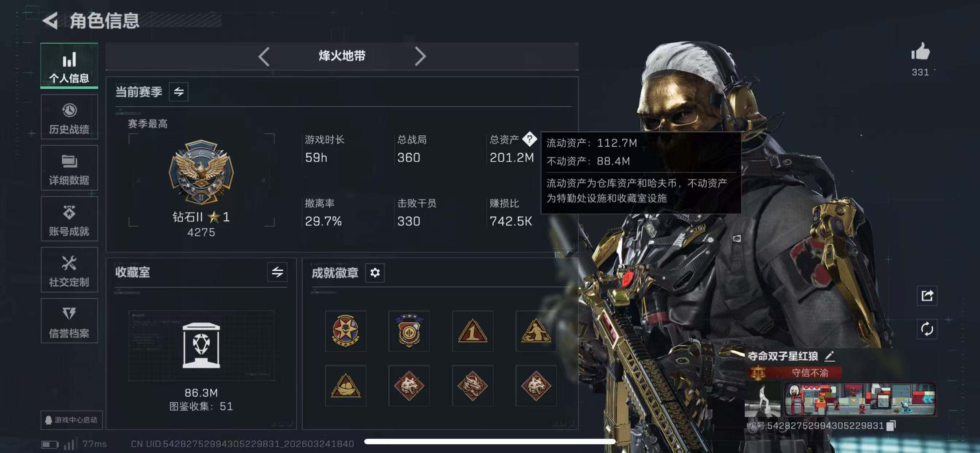980x453 pixels.
Task: Go back with the 角色信息 arrow
Action: pyautogui.click(x=50, y=20)
